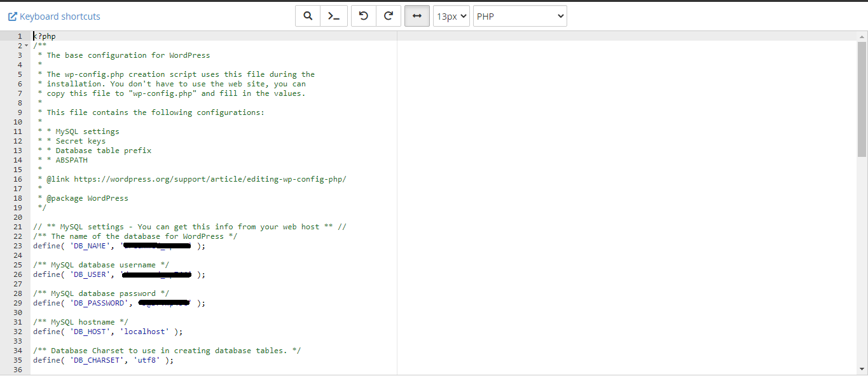
Task: Click 'The base configuration for WordPress' comment
Action: [x=128, y=55]
